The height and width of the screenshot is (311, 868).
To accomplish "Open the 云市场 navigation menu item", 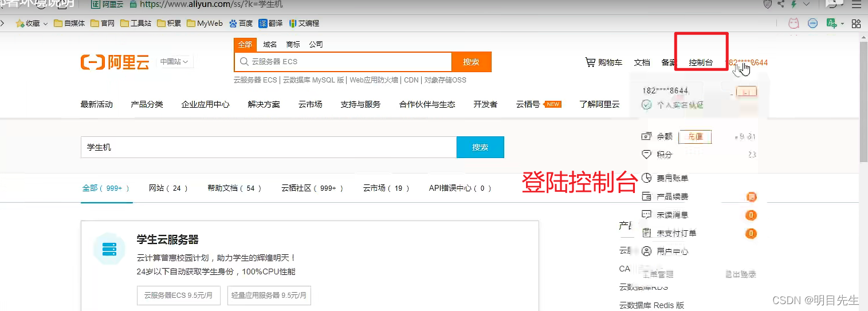I will [310, 104].
